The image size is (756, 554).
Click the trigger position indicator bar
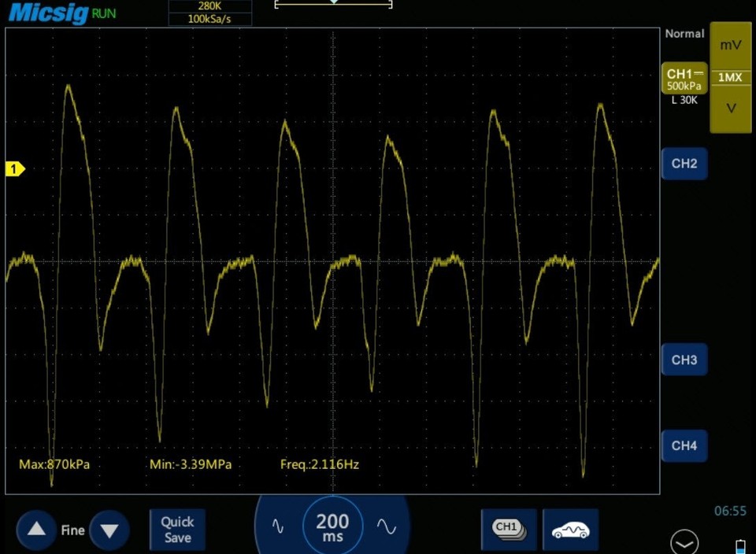coord(332,4)
